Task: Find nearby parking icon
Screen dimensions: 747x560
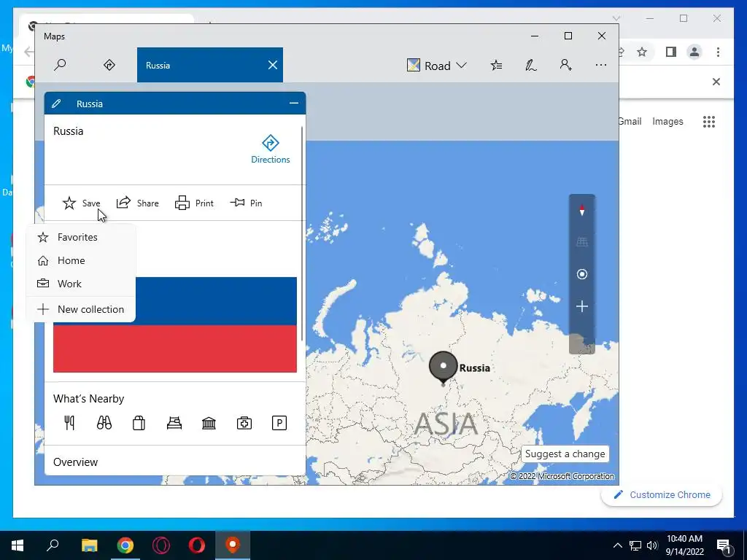Action: 279,423
